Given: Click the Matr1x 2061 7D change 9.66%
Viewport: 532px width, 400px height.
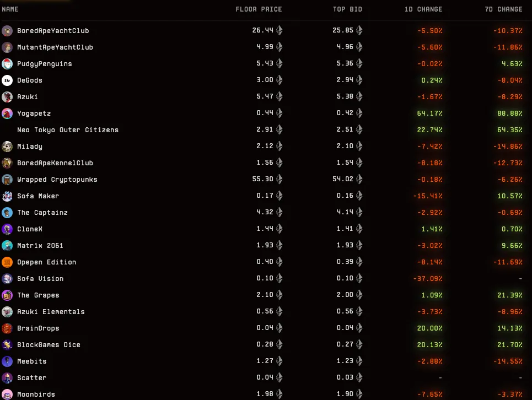Looking at the screenshot, I should (512, 245).
